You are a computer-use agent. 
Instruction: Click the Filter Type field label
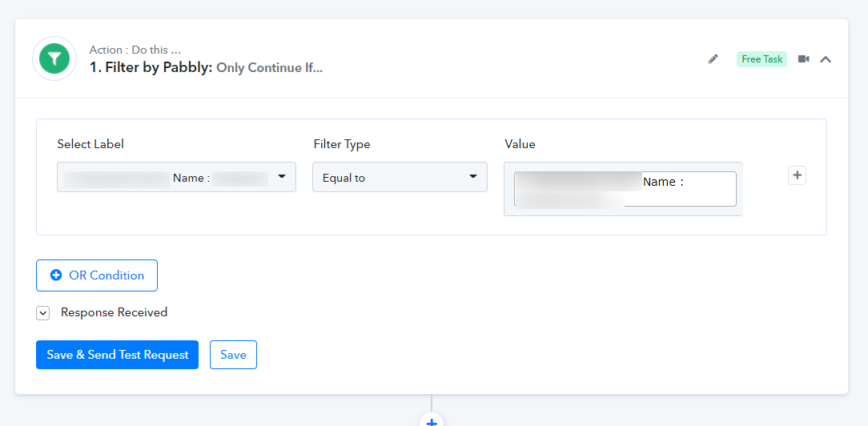tap(341, 144)
